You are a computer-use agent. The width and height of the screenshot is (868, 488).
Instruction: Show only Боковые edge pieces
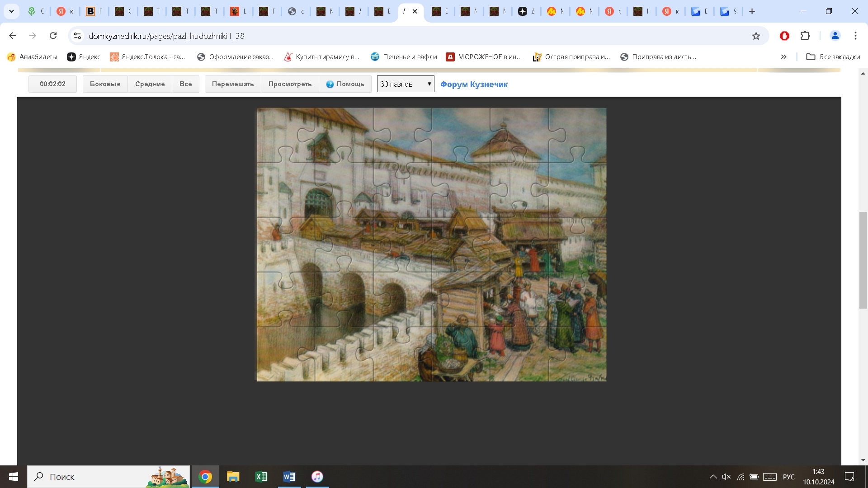click(x=105, y=84)
